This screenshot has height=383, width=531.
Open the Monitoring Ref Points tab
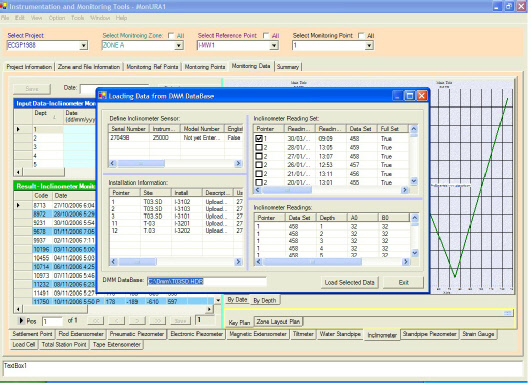tap(152, 67)
